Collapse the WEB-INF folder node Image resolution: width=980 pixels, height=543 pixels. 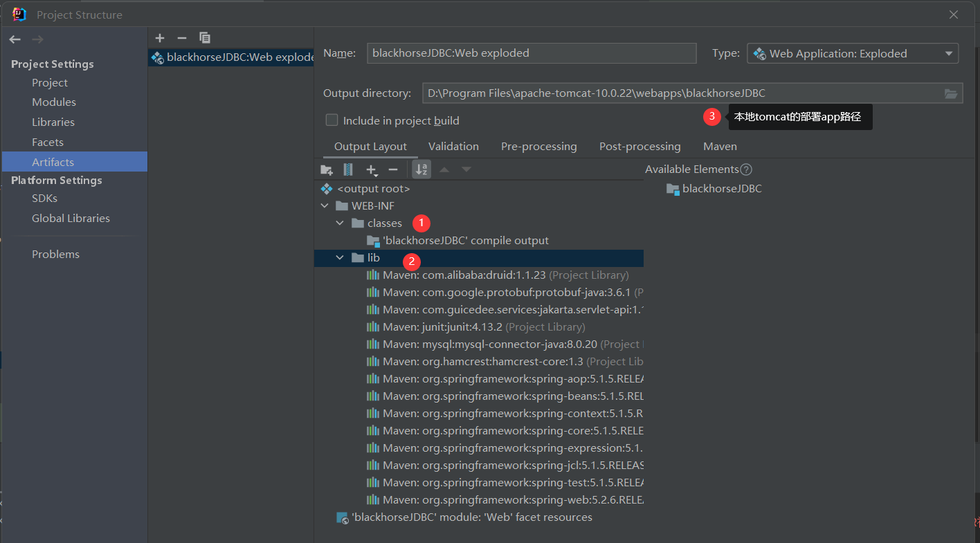(325, 205)
